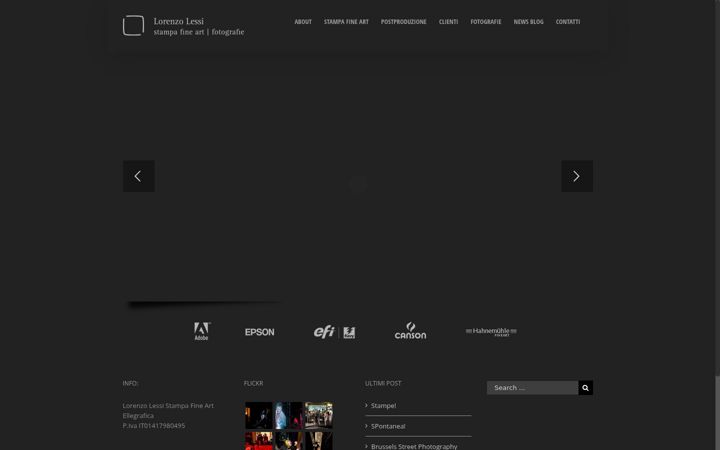
Task: Advance to next slide arrow
Action: pyautogui.click(x=577, y=176)
